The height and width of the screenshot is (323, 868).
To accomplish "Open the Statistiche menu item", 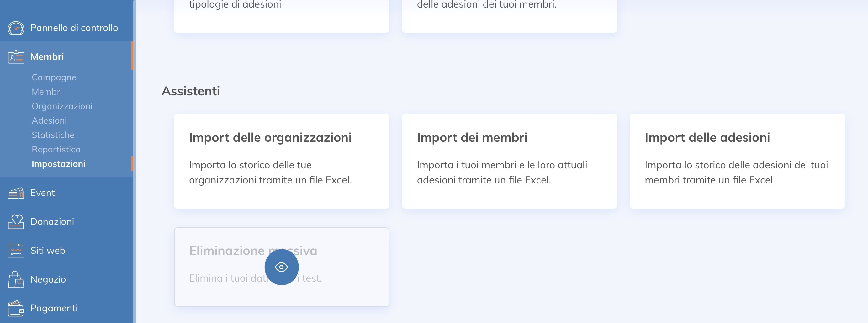I will click(x=53, y=135).
